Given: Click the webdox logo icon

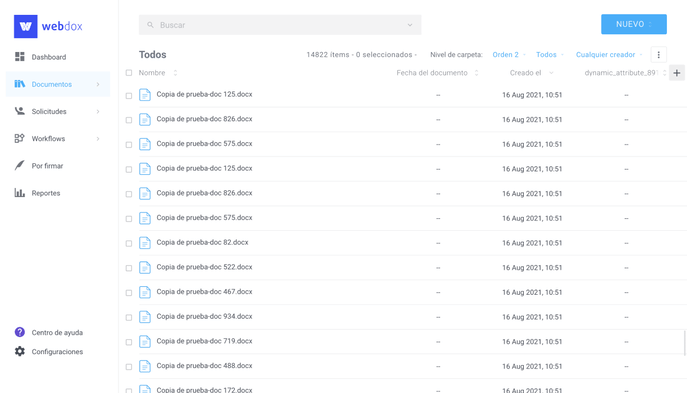Looking at the screenshot, I should click(x=25, y=26).
